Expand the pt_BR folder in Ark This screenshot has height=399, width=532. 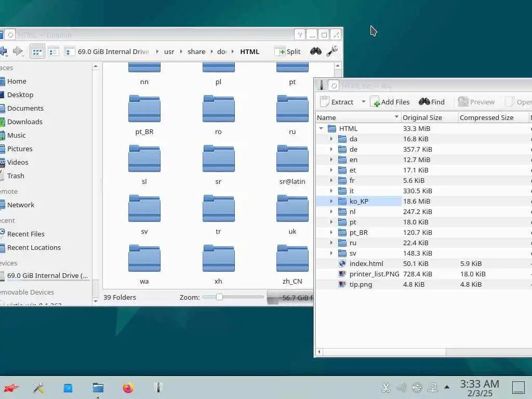[x=331, y=232]
